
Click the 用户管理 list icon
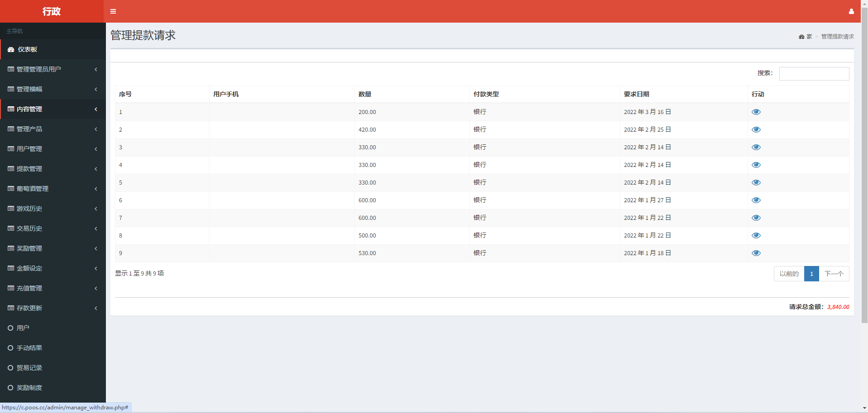[11, 149]
